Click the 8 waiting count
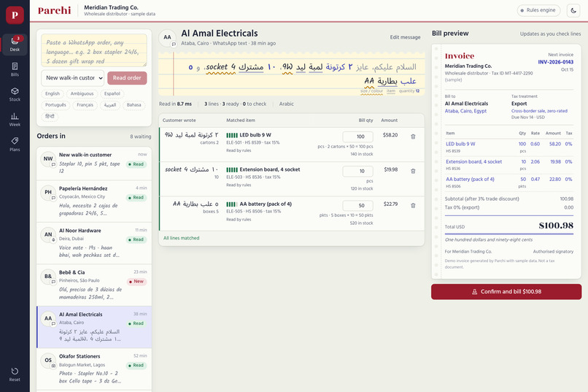 (141, 137)
